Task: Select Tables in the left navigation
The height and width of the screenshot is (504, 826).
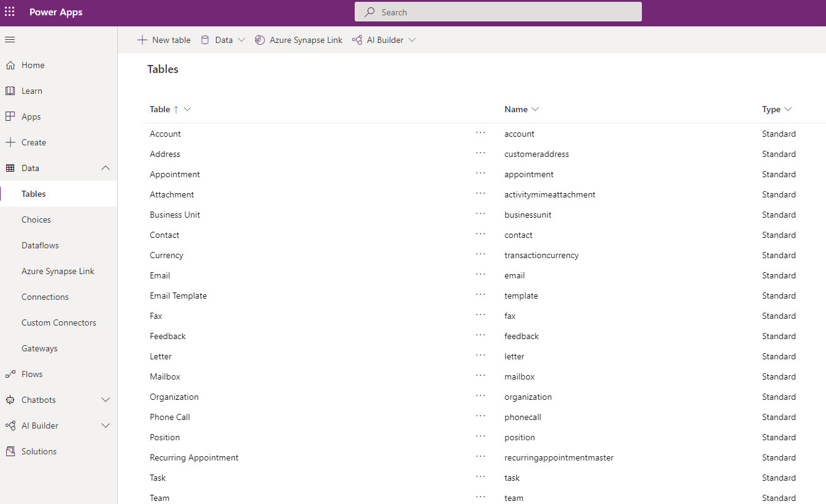Action: (x=33, y=193)
